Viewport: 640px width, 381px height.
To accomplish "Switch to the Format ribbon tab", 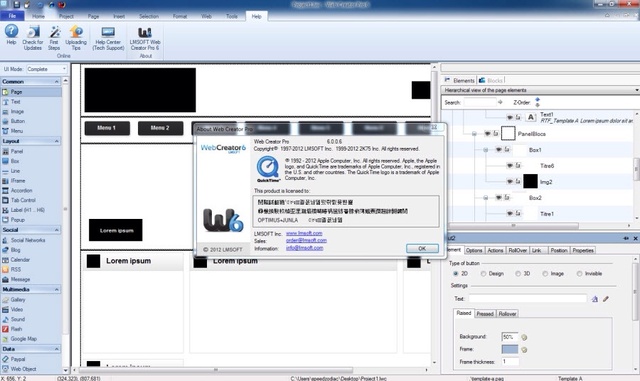I will click(x=180, y=16).
